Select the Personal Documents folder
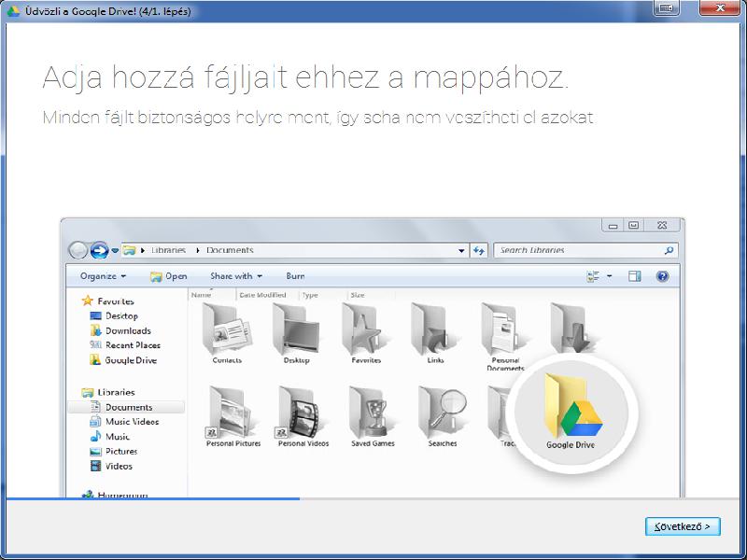 pyautogui.click(x=504, y=337)
